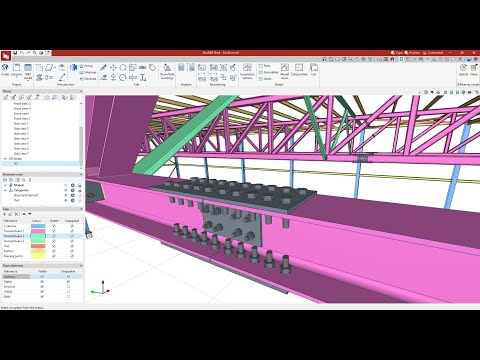Select Side view 4 in the views list
The image size is (480, 360).
[x=21, y=139]
